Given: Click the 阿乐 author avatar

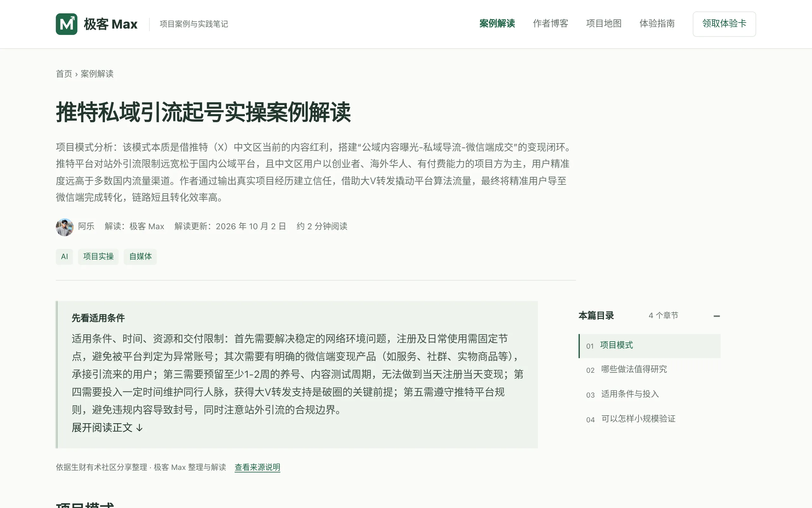Looking at the screenshot, I should click(64, 227).
